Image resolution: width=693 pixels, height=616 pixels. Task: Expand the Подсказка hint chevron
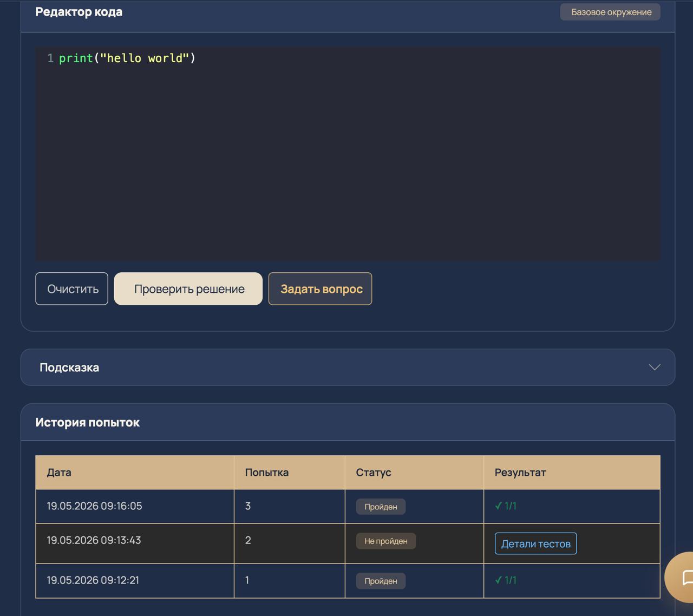pos(655,367)
